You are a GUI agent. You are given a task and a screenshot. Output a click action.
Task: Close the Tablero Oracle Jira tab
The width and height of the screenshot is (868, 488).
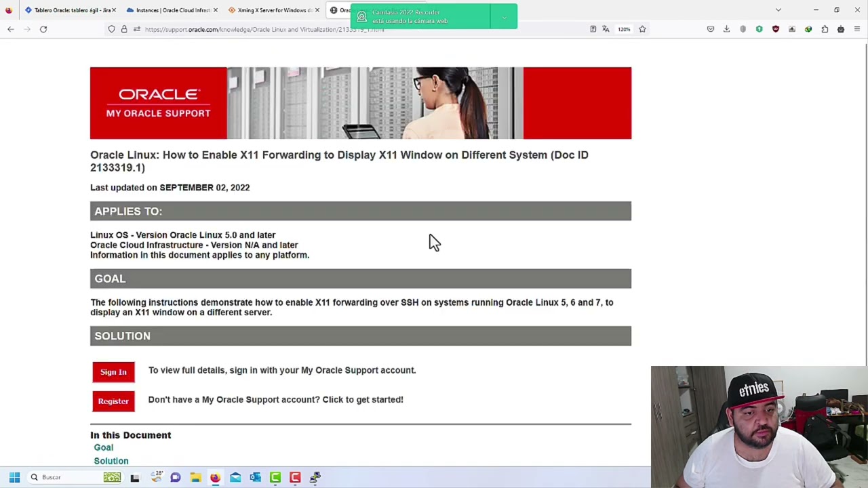114,10
